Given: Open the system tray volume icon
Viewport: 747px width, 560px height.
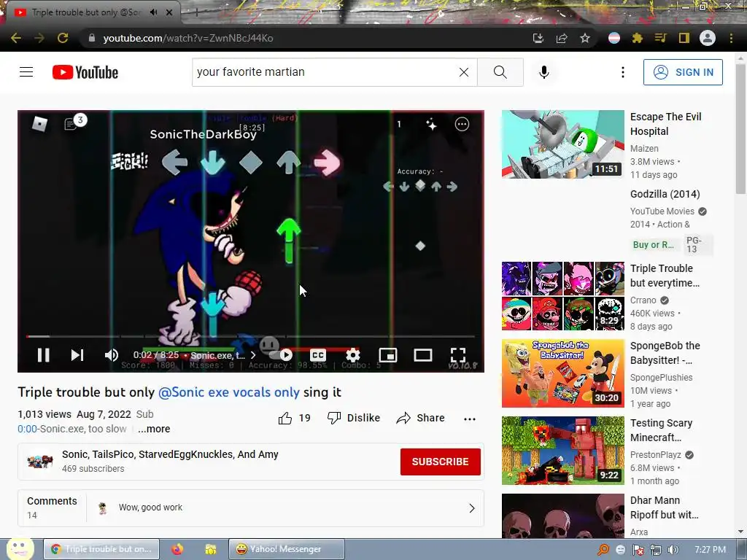Looking at the screenshot, I should [673, 550].
